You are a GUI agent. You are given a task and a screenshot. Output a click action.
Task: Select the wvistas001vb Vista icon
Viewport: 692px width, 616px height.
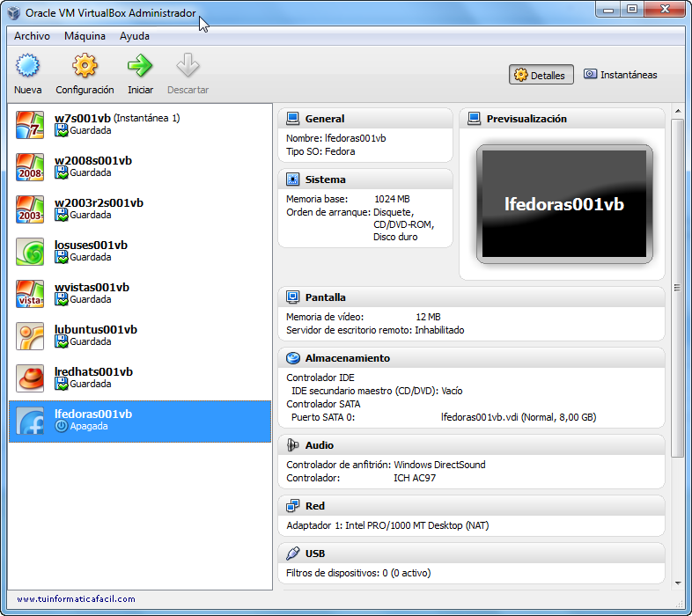30,294
